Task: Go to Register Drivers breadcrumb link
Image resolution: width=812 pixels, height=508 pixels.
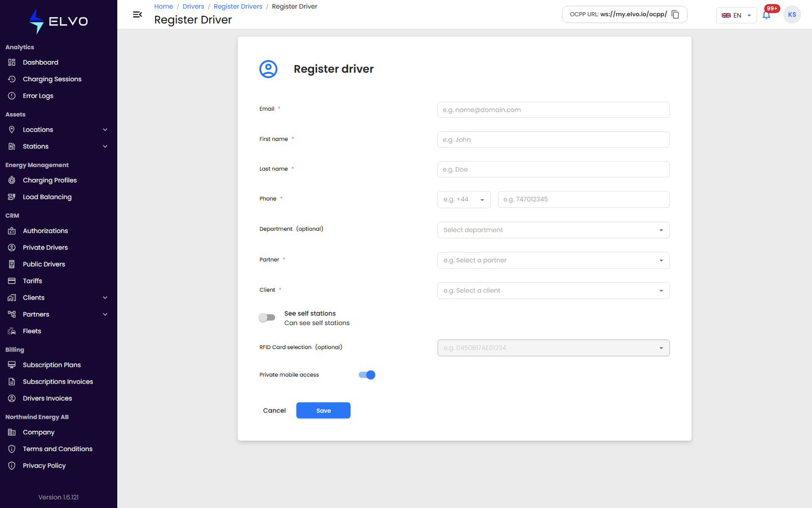Action: coord(238,7)
